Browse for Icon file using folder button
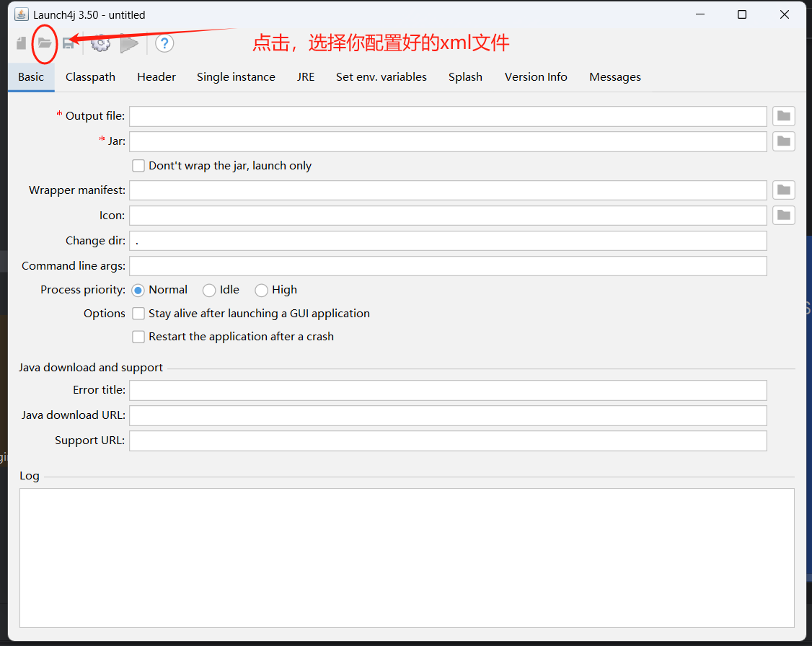The width and height of the screenshot is (812, 646). (784, 215)
